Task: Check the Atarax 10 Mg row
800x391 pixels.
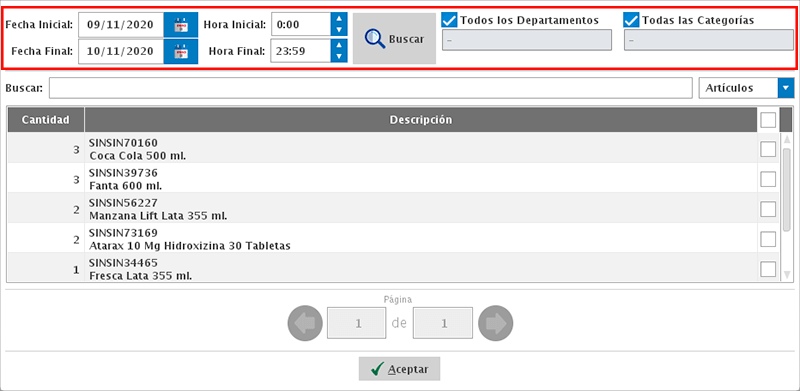Action: point(768,239)
